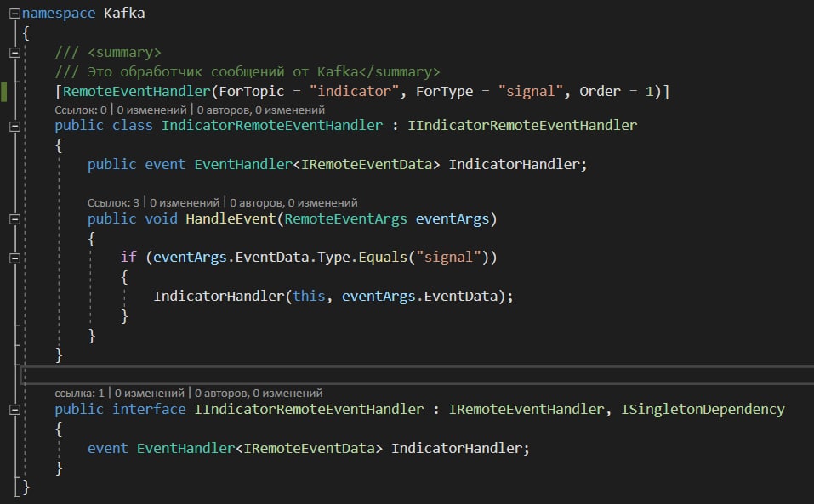Click the IndicatorRemoteEventHandler class name
814x504 pixels.
click(x=272, y=126)
